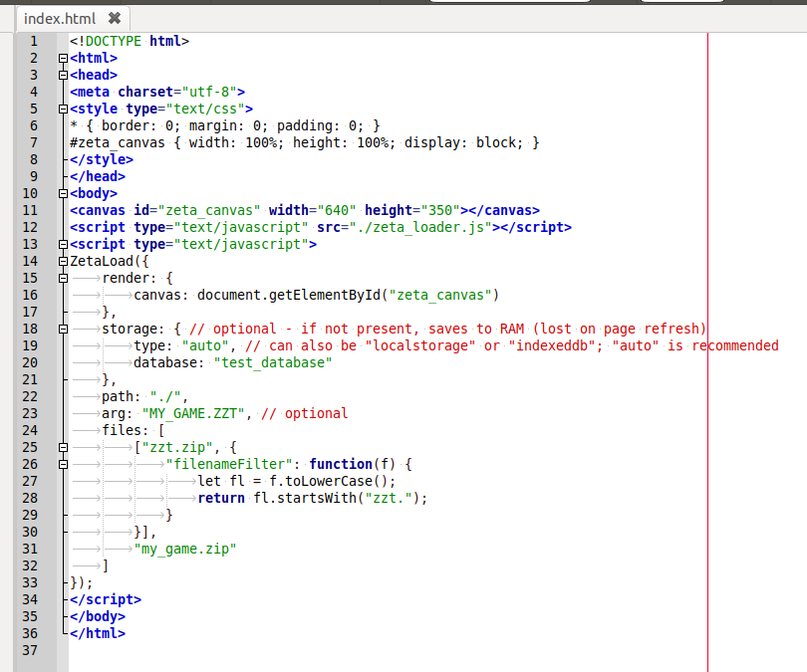This screenshot has width=807, height=672.
Task: Collapse the head fold on line 3
Action: pos(63,75)
